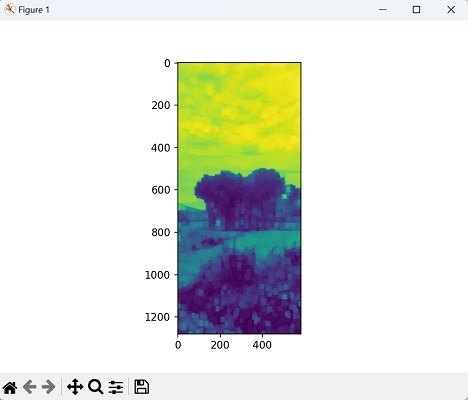Click the 800 tick label on y-axis
The width and height of the screenshot is (468, 400).
161,232
